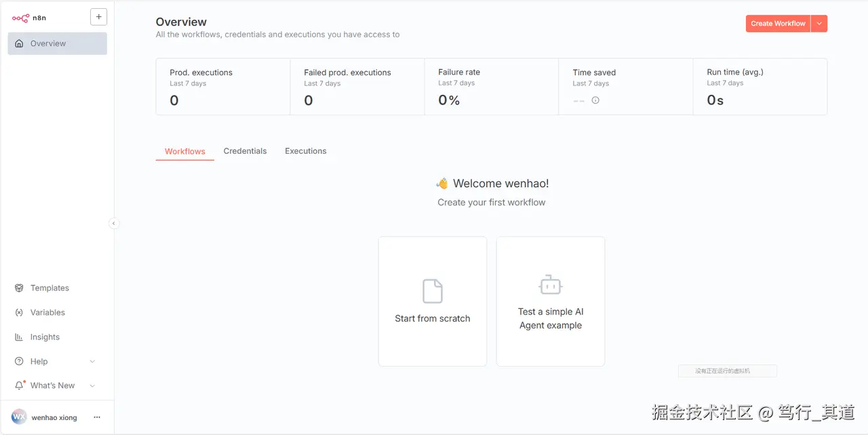This screenshot has width=868, height=435.
Task: Open Insights from the sidebar
Action: pos(45,337)
